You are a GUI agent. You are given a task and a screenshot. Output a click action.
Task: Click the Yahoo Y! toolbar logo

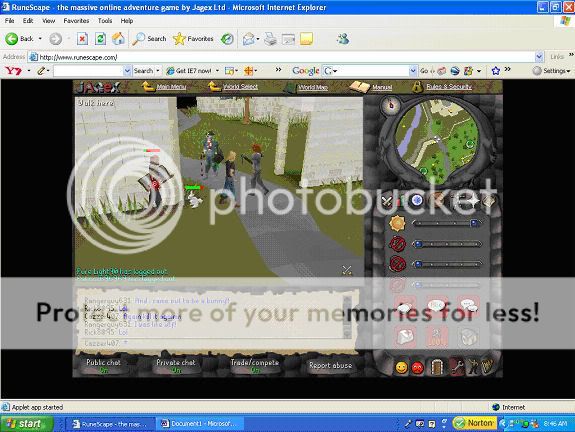point(13,70)
